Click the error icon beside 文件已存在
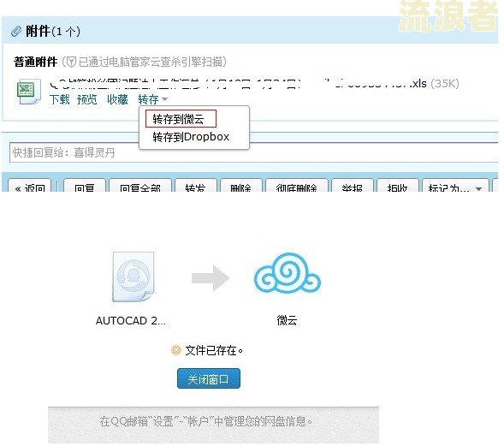 [x=175, y=350]
